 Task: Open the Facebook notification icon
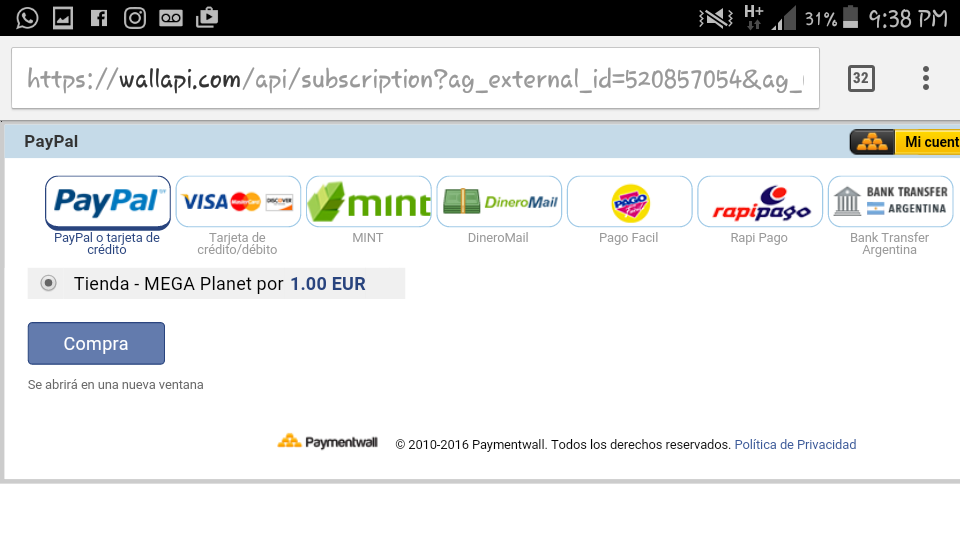tap(99, 18)
